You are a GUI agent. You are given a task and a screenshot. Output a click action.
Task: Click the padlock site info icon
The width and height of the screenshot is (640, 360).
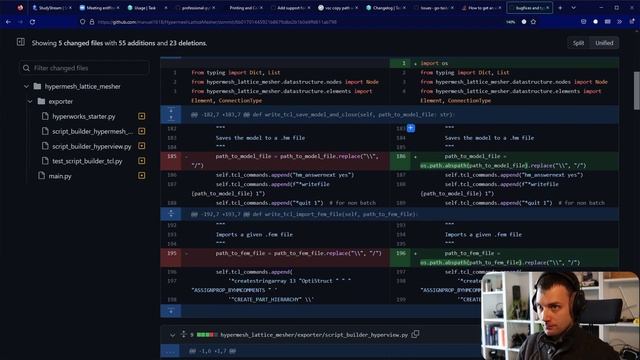point(92,22)
